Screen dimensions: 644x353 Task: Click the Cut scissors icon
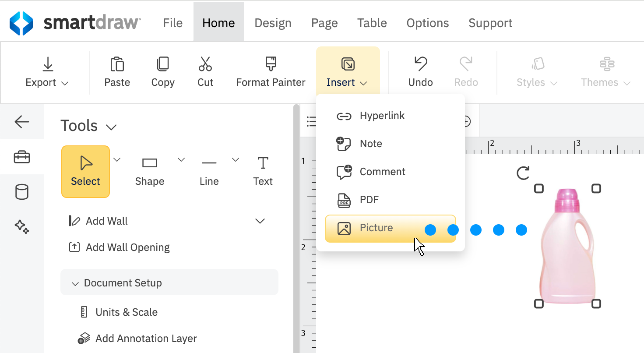pos(205,65)
